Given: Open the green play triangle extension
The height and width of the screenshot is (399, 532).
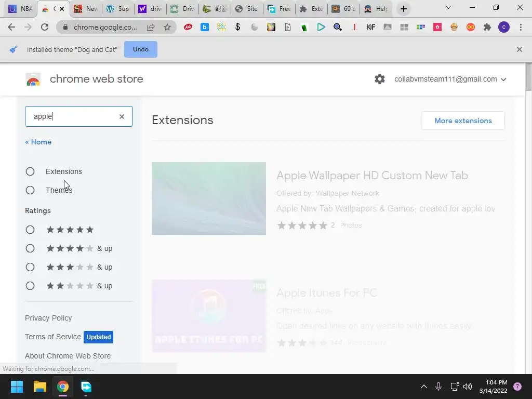Looking at the screenshot, I should click(x=321, y=27).
